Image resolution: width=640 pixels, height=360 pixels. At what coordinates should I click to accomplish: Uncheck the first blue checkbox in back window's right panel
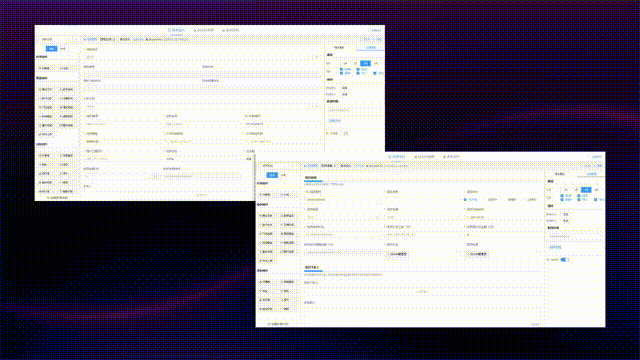click(341, 69)
